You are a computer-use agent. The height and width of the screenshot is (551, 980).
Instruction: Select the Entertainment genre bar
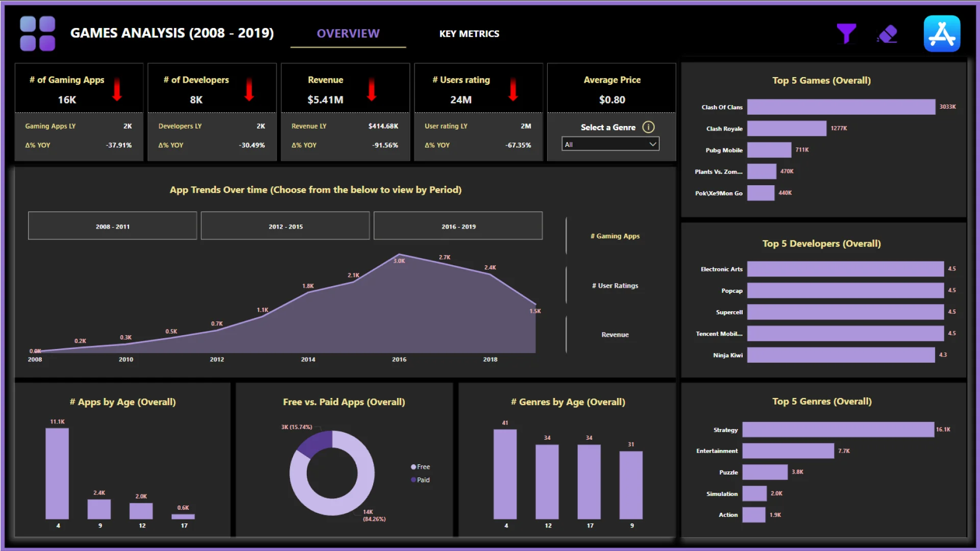[x=788, y=451]
